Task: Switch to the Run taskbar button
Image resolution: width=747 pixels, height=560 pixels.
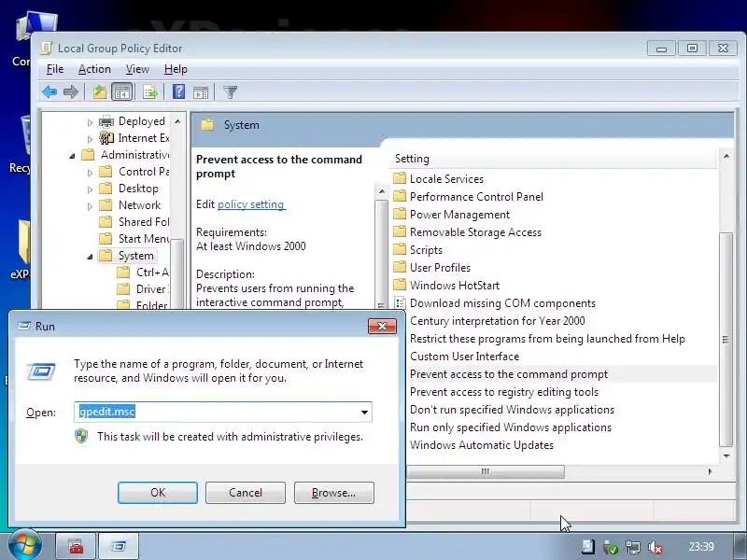Action: (x=119, y=546)
